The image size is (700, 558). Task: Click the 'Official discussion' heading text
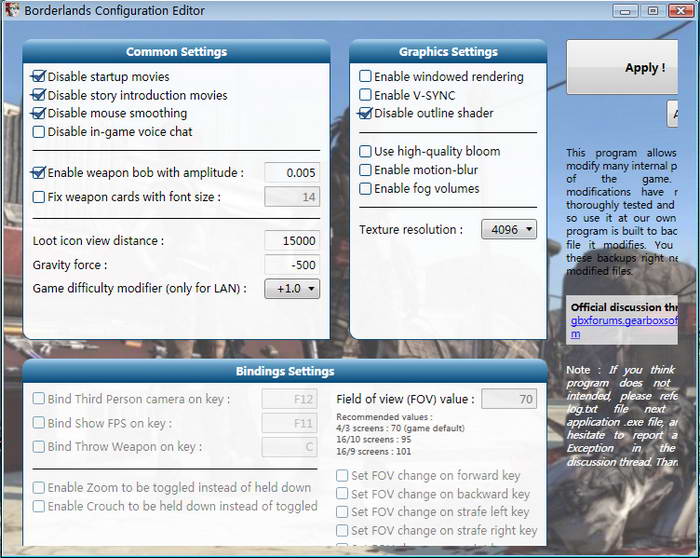tap(624, 307)
